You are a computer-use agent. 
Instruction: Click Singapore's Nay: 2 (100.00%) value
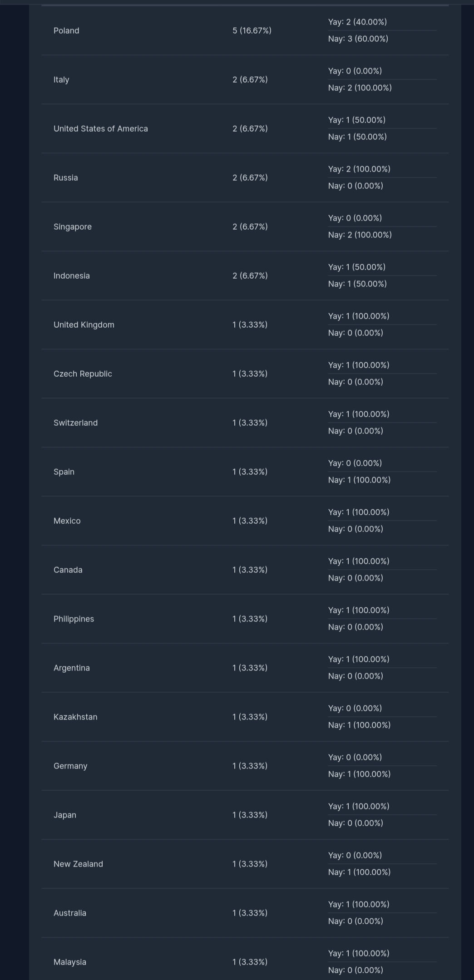(360, 235)
